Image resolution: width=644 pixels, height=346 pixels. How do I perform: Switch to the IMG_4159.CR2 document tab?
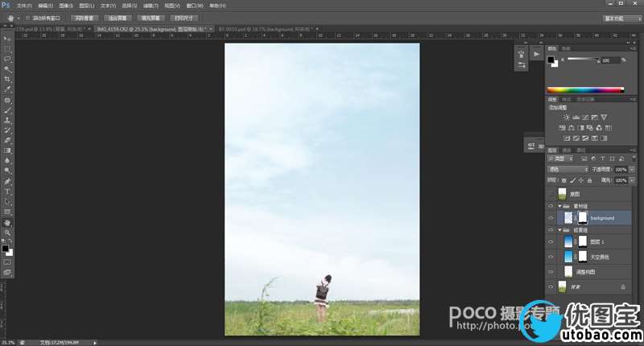(x=151, y=29)
